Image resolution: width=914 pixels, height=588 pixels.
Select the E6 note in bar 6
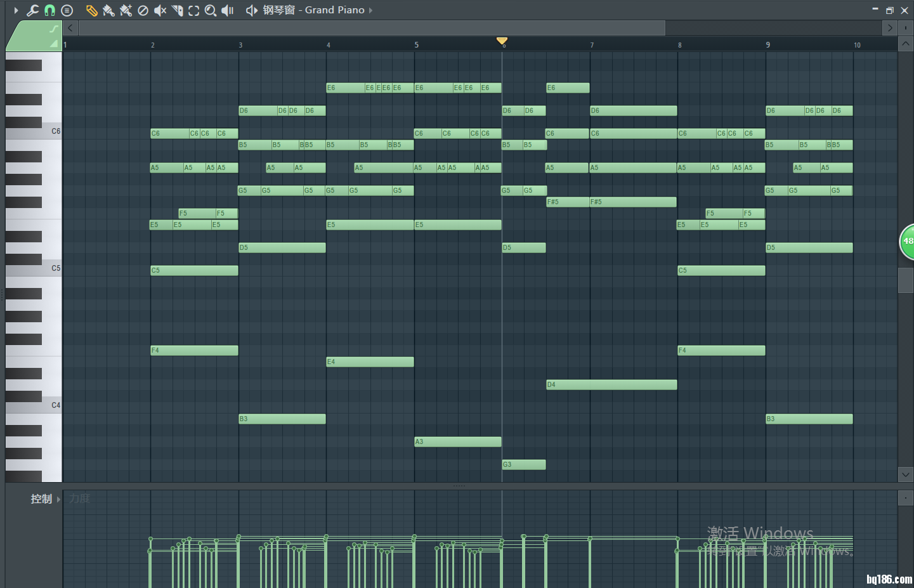point(568,88)
